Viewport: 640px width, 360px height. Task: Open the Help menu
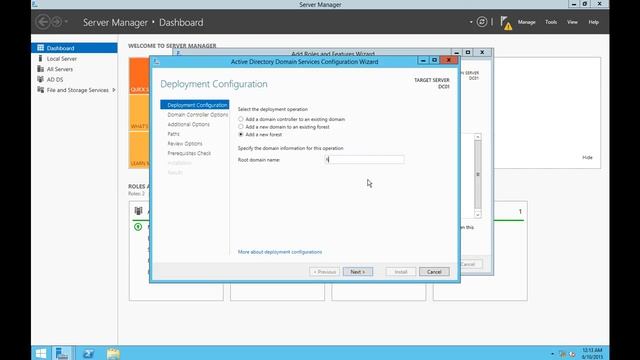pos(593,22)
